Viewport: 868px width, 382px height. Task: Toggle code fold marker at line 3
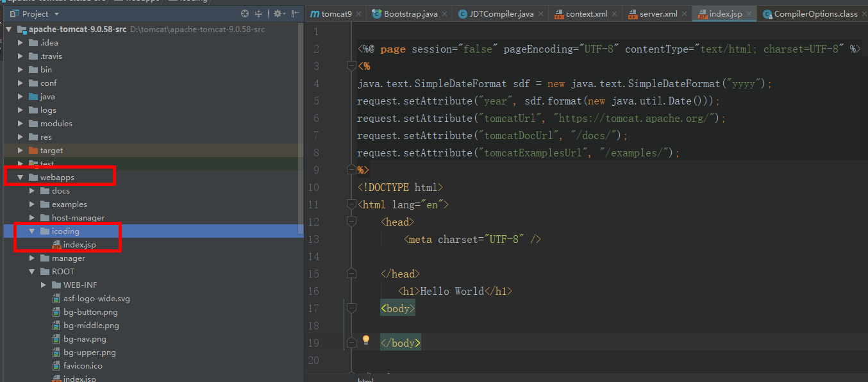click(351, 65)
